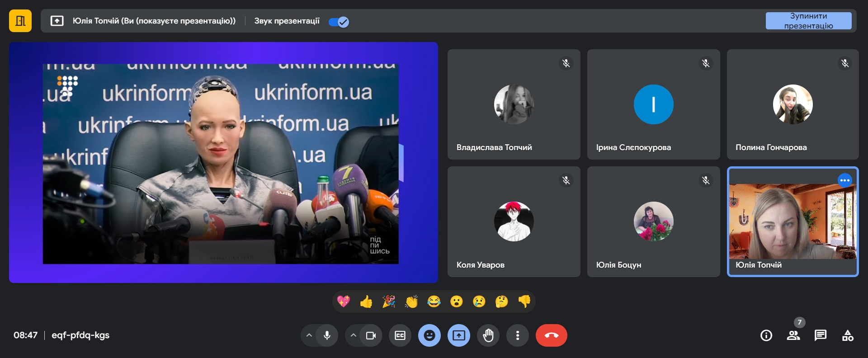Open the three-dot more options menu
Screen dimensions: 868x358
[x=518, y=335]
